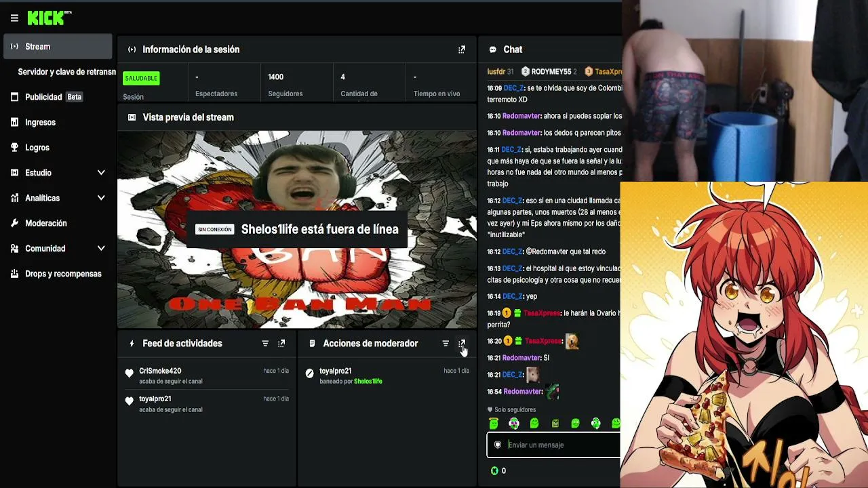Open the Drops y recompensas icon
The height and width of the screenshot is (488, 868).
(14, 274)
